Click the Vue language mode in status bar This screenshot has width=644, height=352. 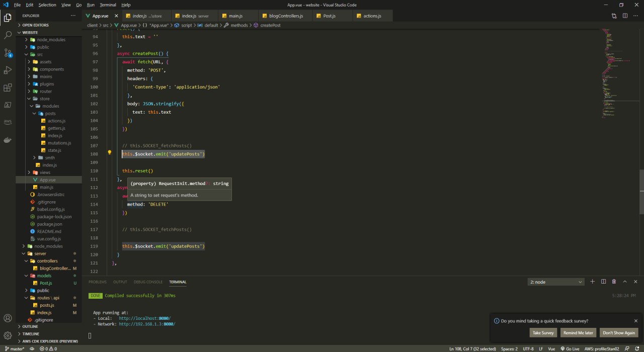(551, 348)
